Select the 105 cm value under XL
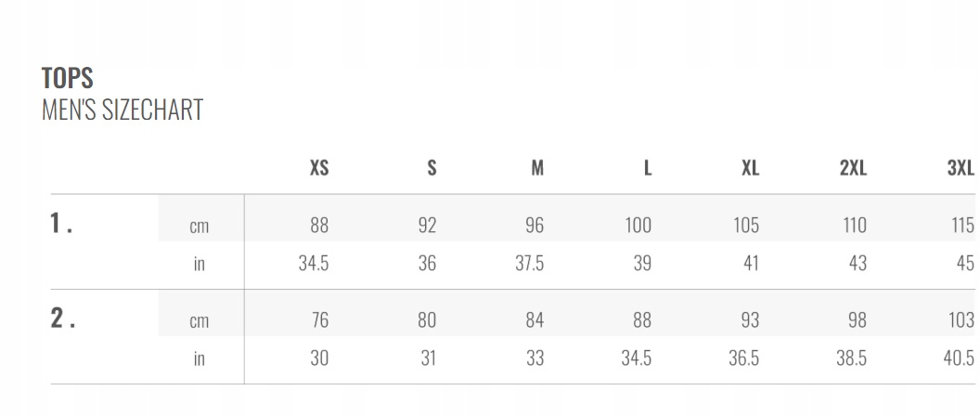 [745, 226]
